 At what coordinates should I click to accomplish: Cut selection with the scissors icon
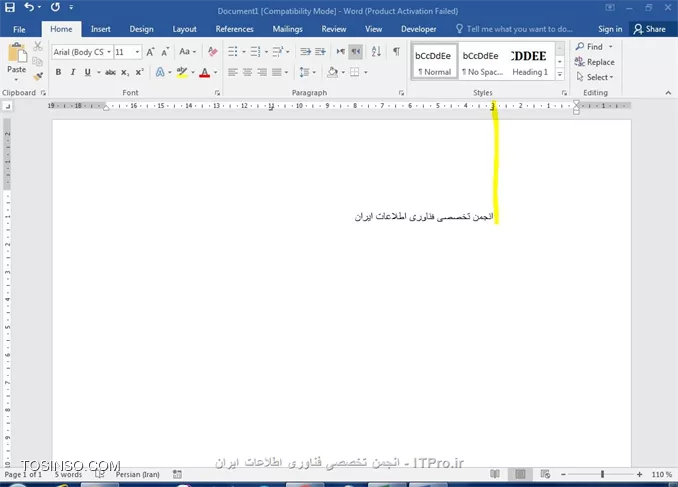click(38, 46)
